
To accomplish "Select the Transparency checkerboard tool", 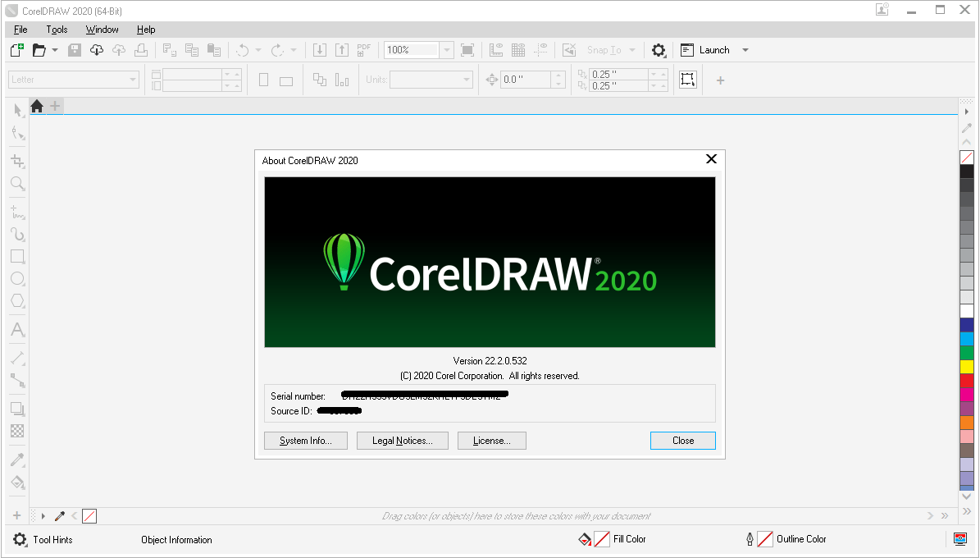I will click(17, 431).
